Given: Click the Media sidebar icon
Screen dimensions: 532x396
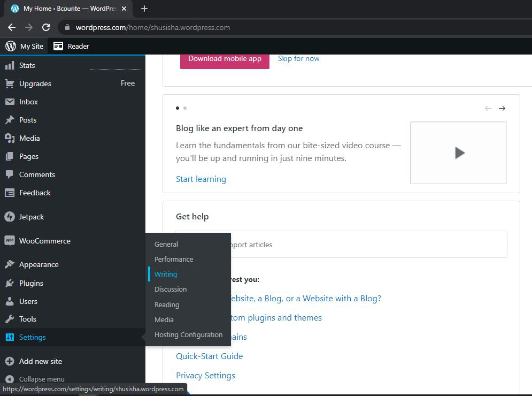Looking at the screenshot, I should pyautogui.click(x=10, y=138).
